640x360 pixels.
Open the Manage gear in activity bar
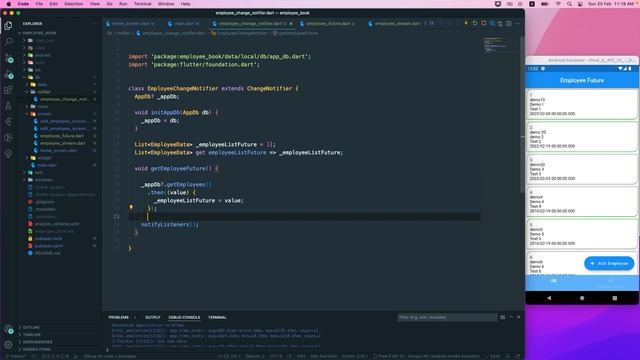coord(8,344)
